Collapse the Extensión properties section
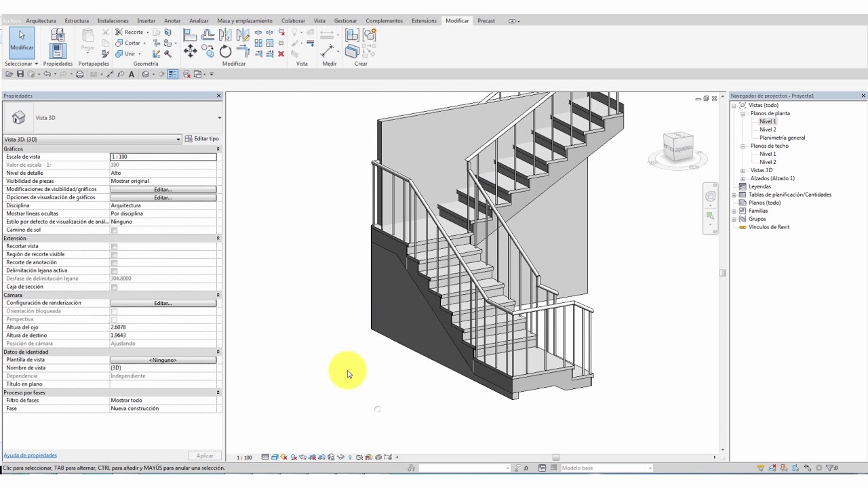The image size is (868, 488). pos(218,239)
